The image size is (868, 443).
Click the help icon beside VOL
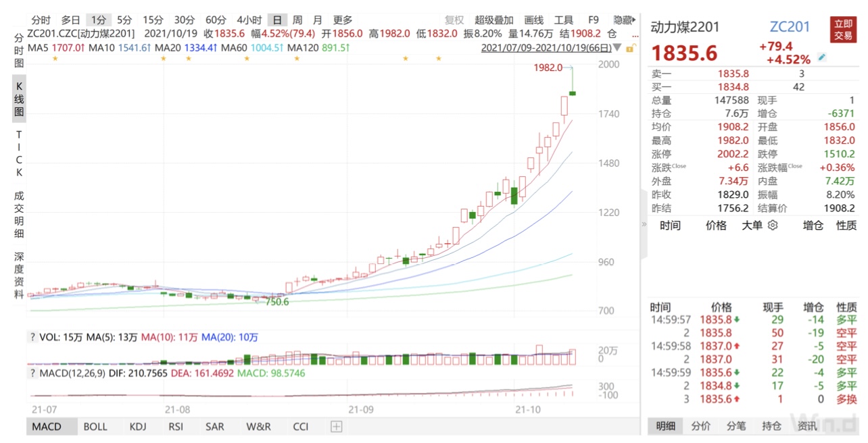32,337
